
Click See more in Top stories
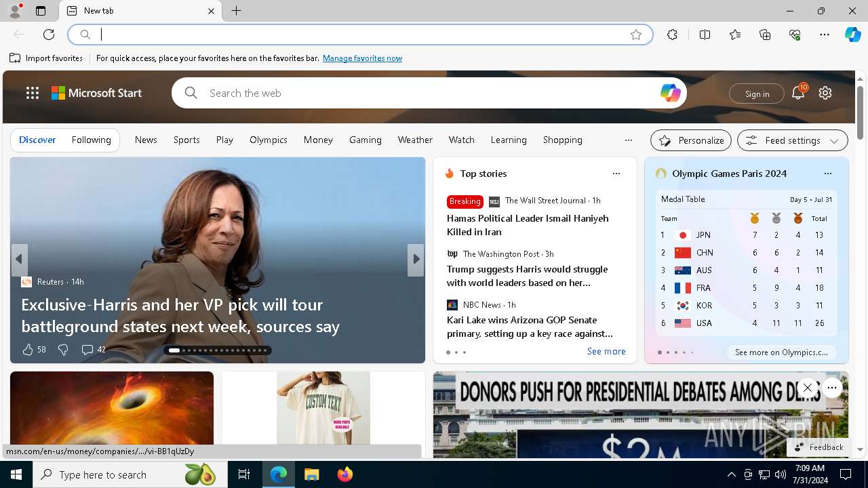tap(606, 351)
